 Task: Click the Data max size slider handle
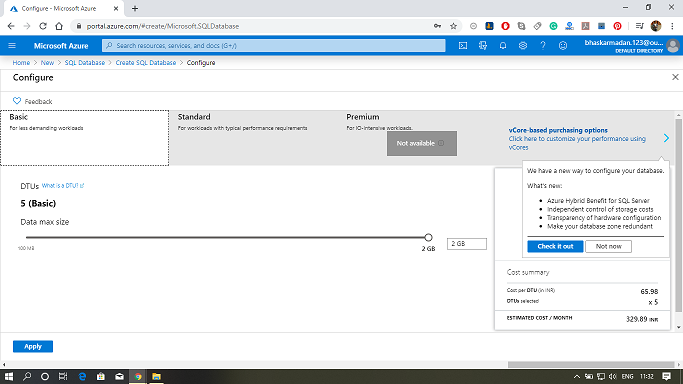point(428,237)
